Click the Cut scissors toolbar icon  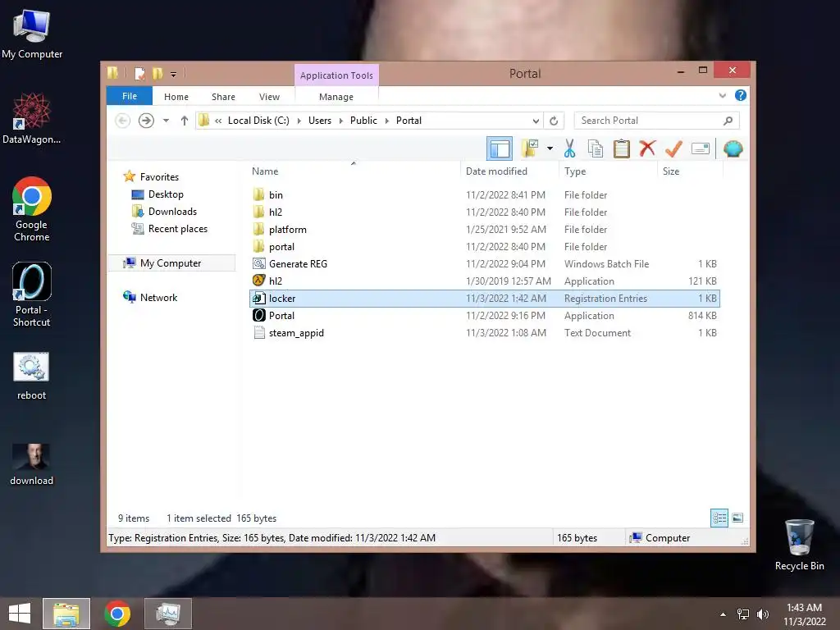pos(569,148)
